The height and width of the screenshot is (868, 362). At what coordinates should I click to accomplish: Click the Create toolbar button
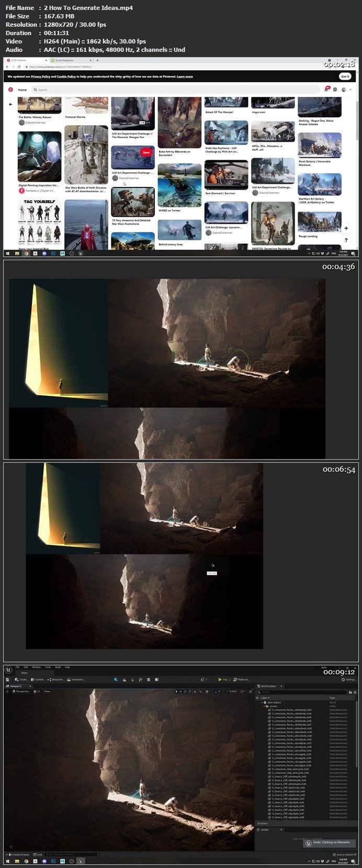[21, 680]
